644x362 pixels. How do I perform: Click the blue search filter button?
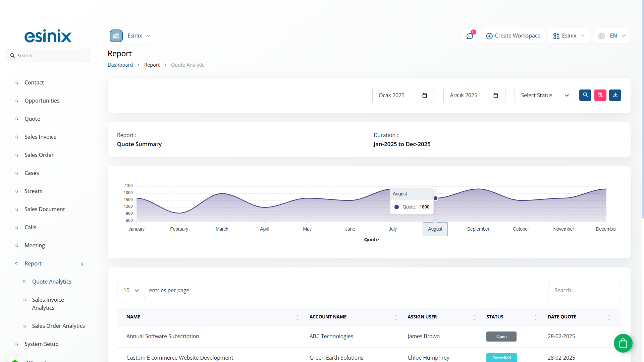point(585,95)
